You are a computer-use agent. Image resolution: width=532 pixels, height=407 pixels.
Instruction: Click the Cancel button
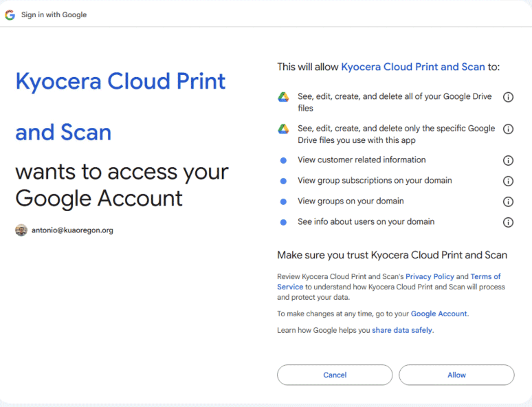point(335,375)
